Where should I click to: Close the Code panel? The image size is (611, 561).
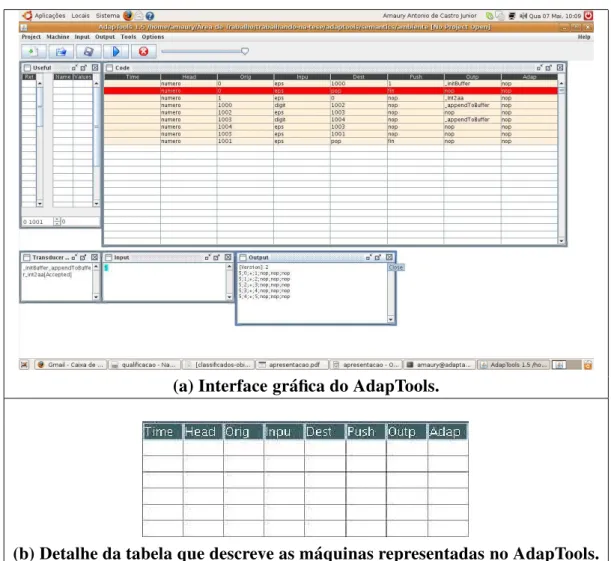(560, 67)
